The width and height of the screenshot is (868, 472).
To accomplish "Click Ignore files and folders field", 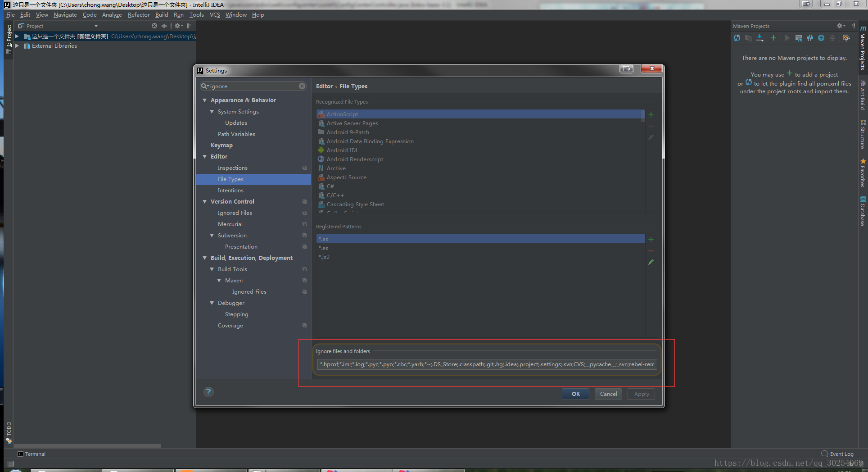I will click(487, 364).
